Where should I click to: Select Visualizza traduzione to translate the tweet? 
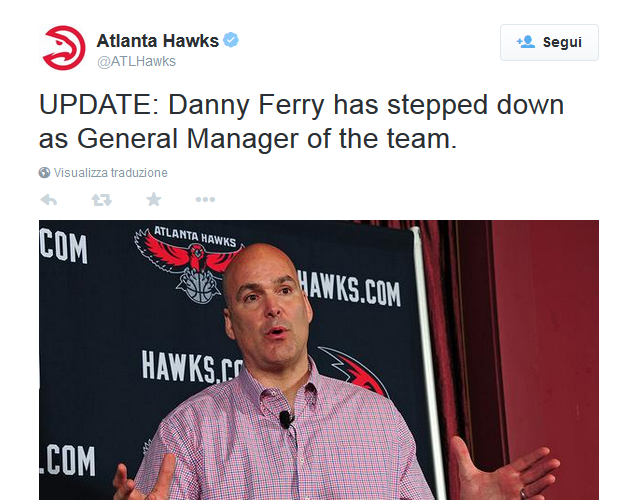click(x=111, y=173)
